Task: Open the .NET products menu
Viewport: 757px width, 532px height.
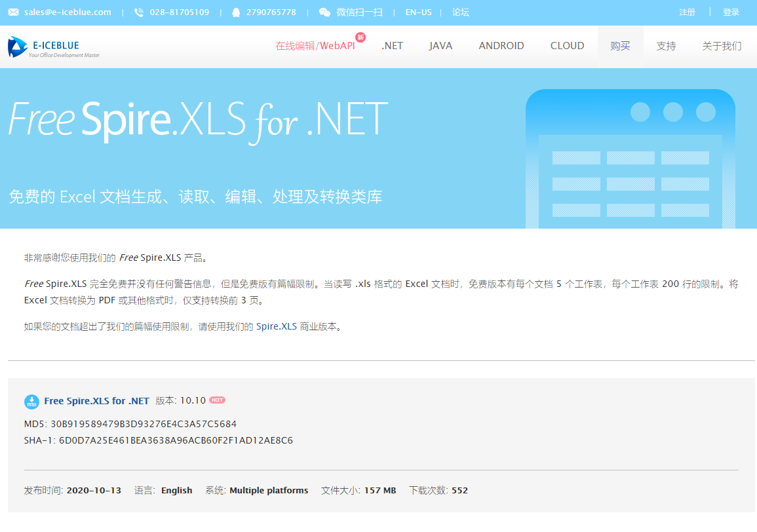Action: 391,45
